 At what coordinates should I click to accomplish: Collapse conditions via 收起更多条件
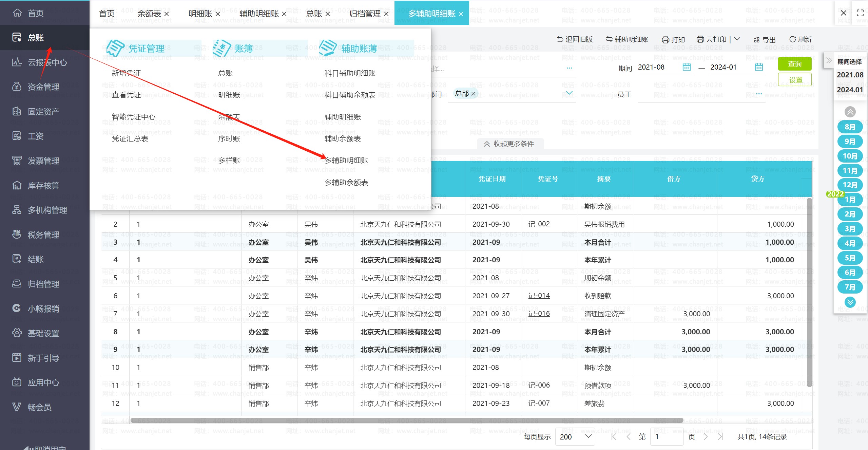(509, 144)
